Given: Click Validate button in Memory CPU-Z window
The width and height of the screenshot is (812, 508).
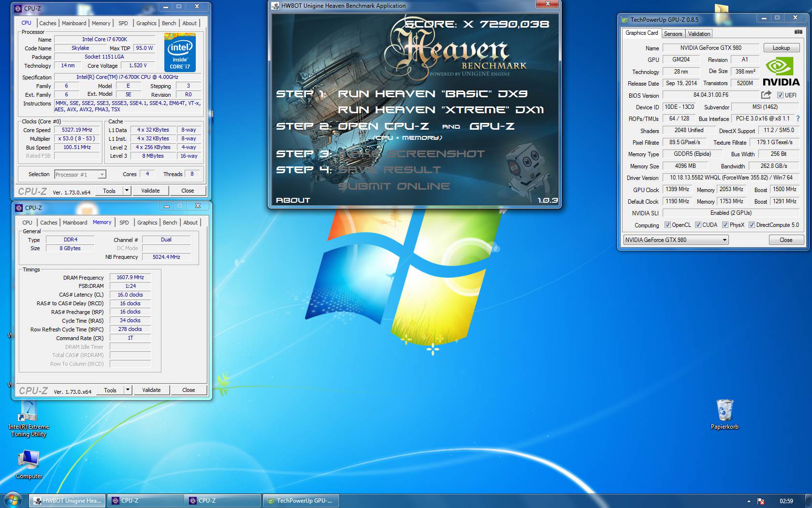Looking at the screenshot, I should pyautogui.click(x=151, y=390).
